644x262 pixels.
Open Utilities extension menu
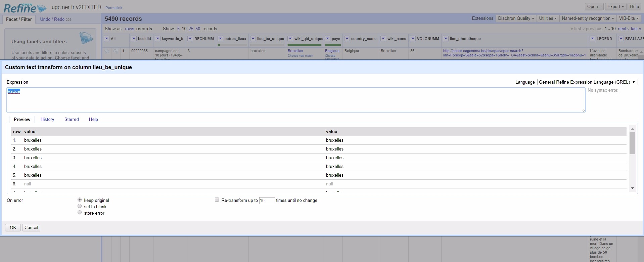[548, 18]
